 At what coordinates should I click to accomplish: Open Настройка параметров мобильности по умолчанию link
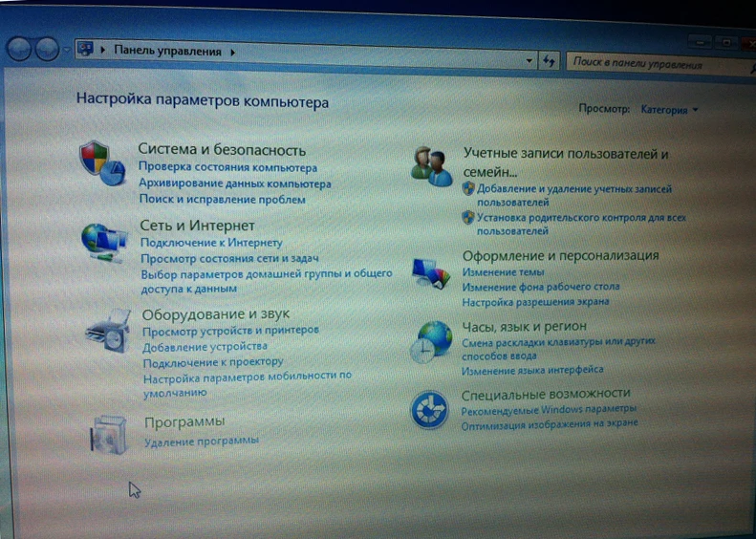click(x=248, y=384)
